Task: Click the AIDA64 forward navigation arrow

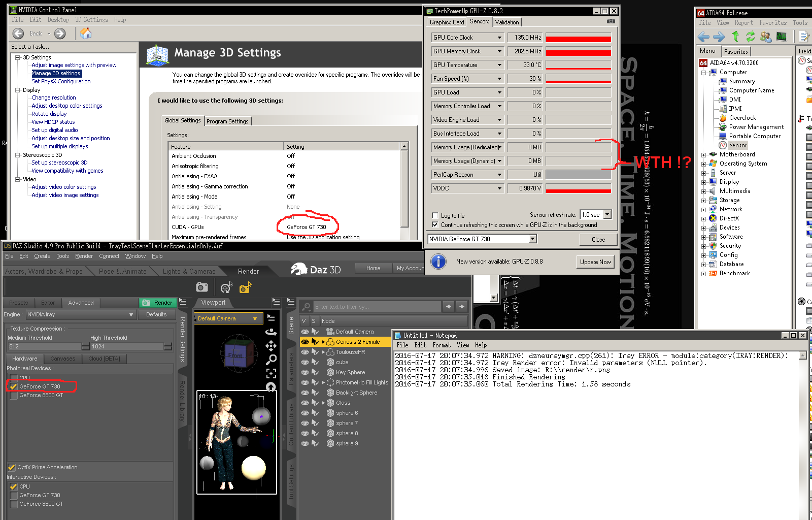Action: coord(719,37)
